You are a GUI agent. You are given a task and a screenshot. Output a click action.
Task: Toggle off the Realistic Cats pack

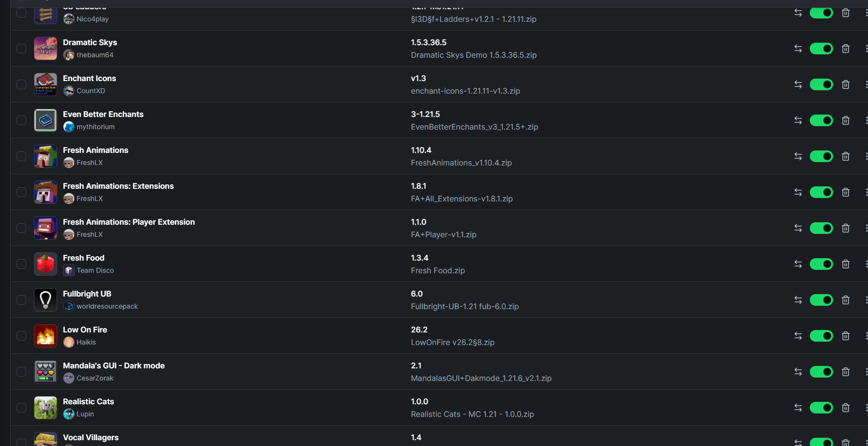[x=821, y=408]
